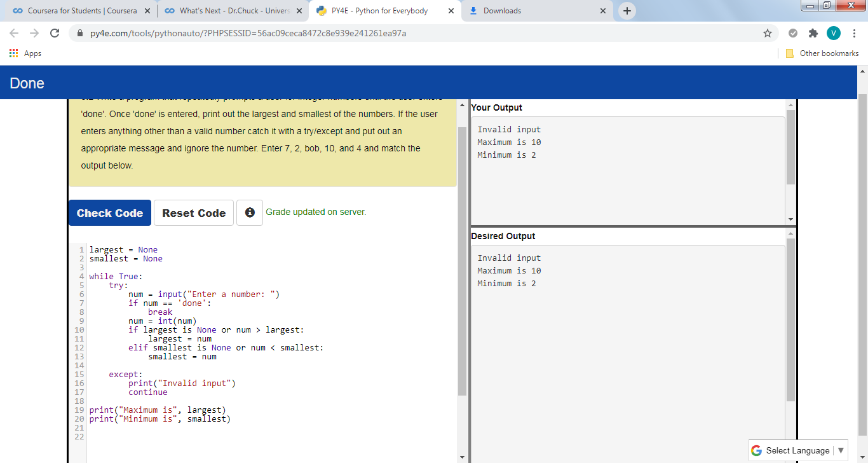Open Chrome three-dot menu
Screen dimensions: 868x463
tap(854, 33)
